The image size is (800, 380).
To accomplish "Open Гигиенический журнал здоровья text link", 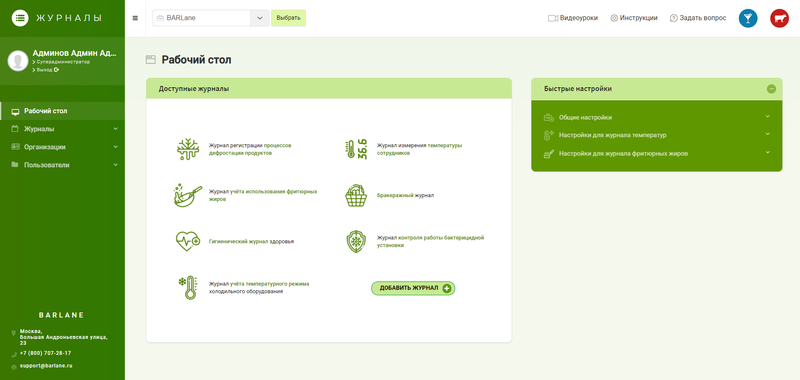I will [251, 241].
